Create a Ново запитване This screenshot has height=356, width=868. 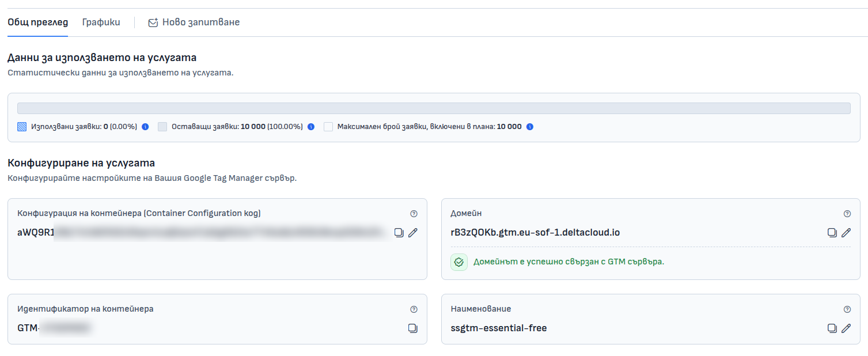coord(194,22)
